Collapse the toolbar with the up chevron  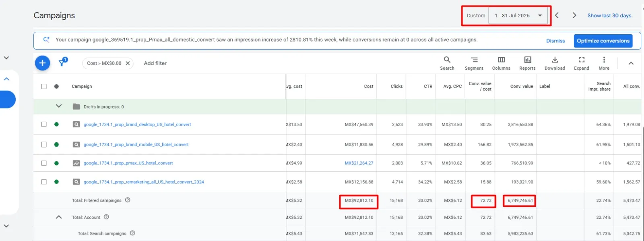pos(631,63)
